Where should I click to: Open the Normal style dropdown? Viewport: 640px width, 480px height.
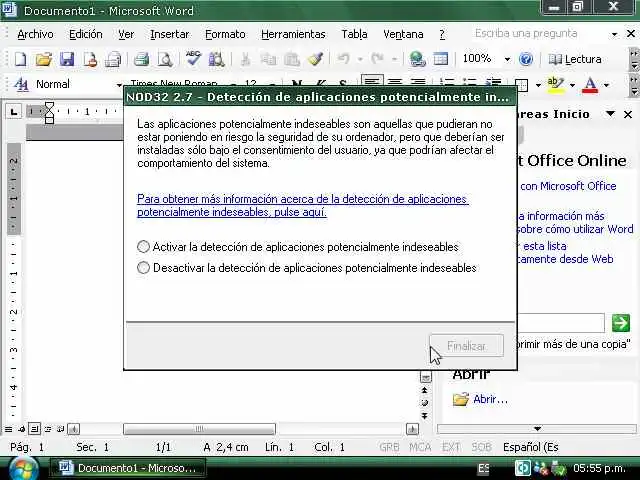pos(119,85)
